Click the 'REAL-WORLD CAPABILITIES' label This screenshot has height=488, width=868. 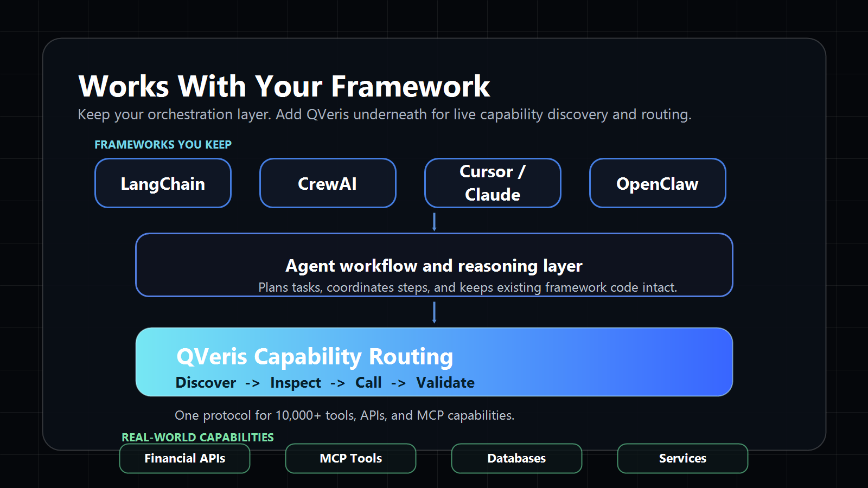coord(197,438)
